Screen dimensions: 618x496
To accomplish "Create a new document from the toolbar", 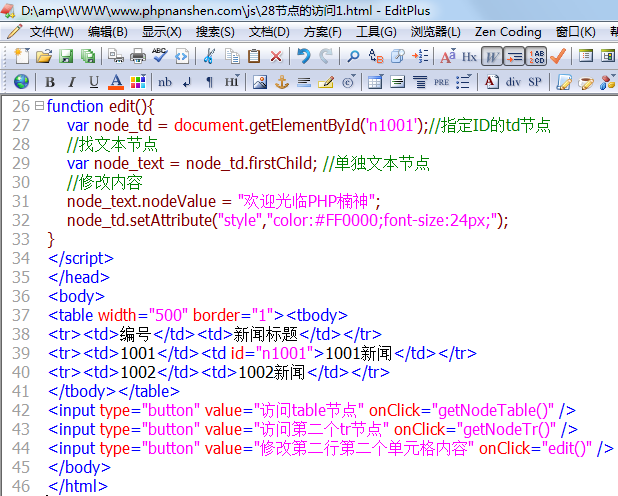I will click(22, 56).
